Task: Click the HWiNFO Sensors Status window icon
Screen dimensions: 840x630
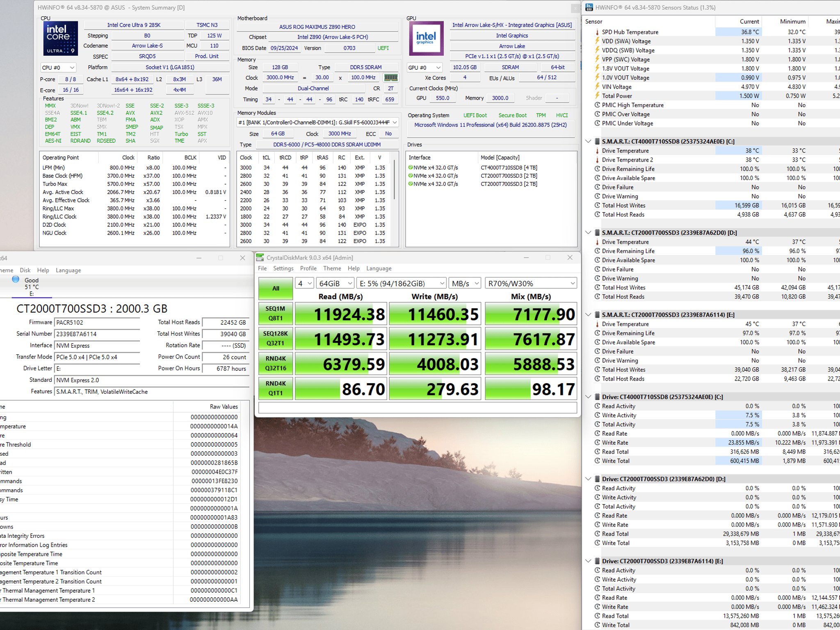Action: coord(589,7)
